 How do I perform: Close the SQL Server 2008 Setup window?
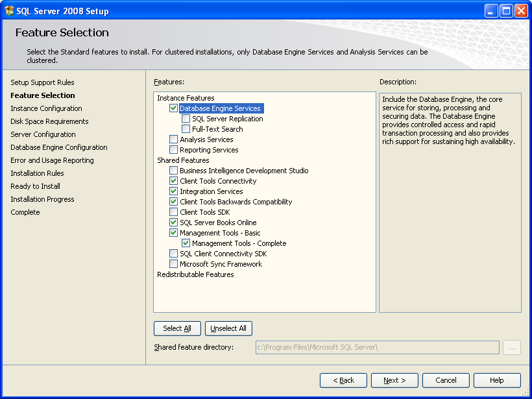tap(521, 11)
